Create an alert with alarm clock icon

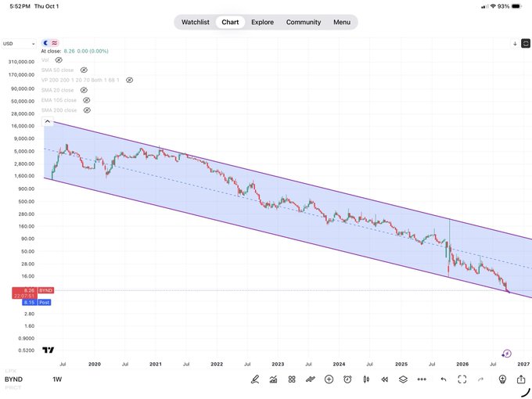[347, 379]
